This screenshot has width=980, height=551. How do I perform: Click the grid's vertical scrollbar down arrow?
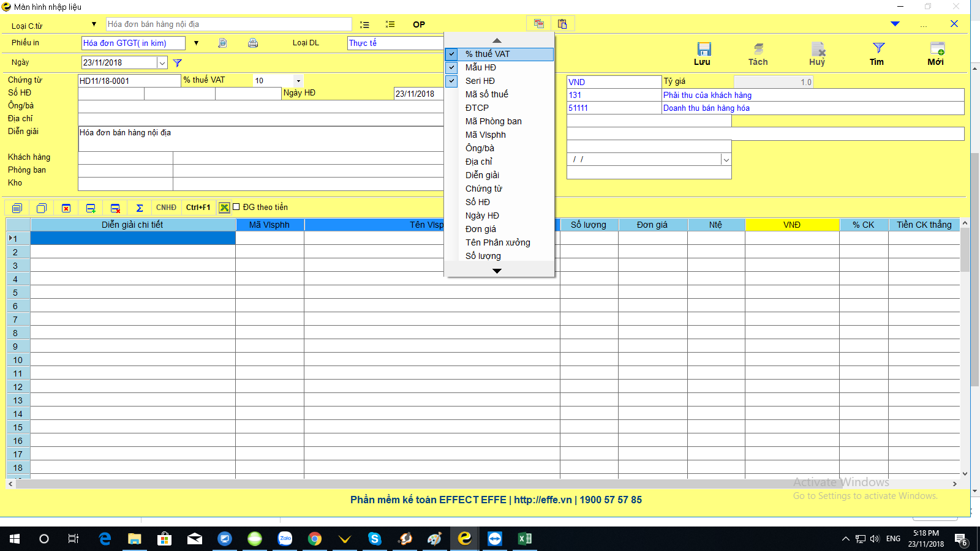coord(965,474)
